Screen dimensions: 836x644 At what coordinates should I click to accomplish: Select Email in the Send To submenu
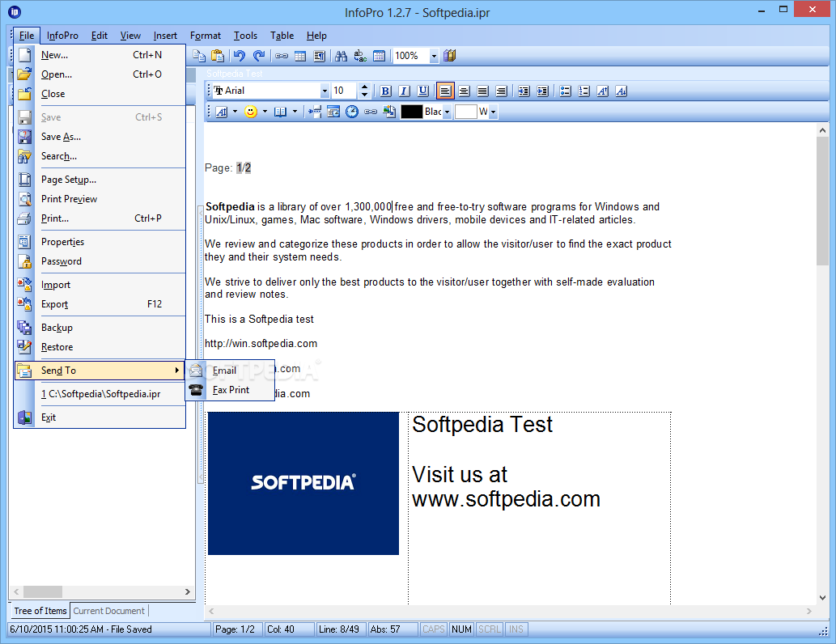coord(230,371)
